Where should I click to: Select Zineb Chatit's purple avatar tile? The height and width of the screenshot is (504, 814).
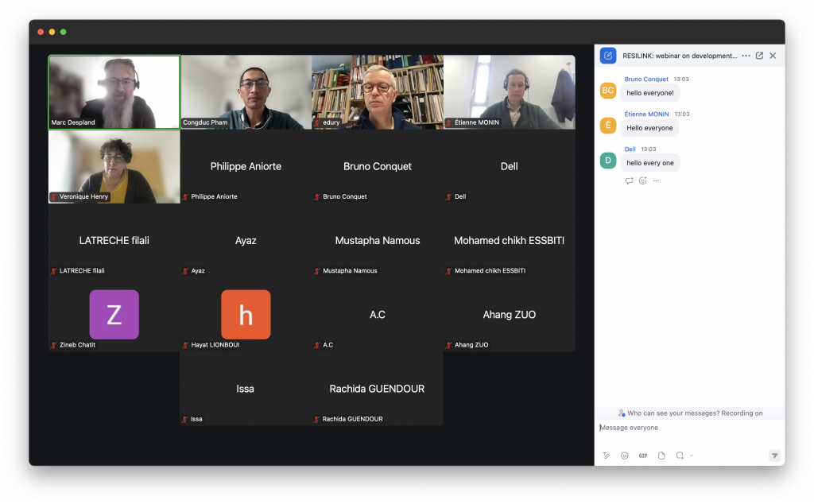tap(114, 315)
